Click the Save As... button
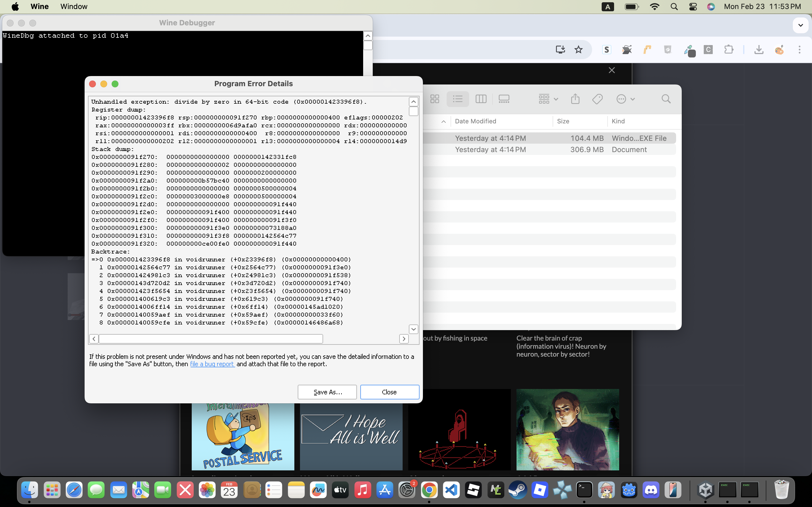The image size is (812, 507). click(327, 392)
